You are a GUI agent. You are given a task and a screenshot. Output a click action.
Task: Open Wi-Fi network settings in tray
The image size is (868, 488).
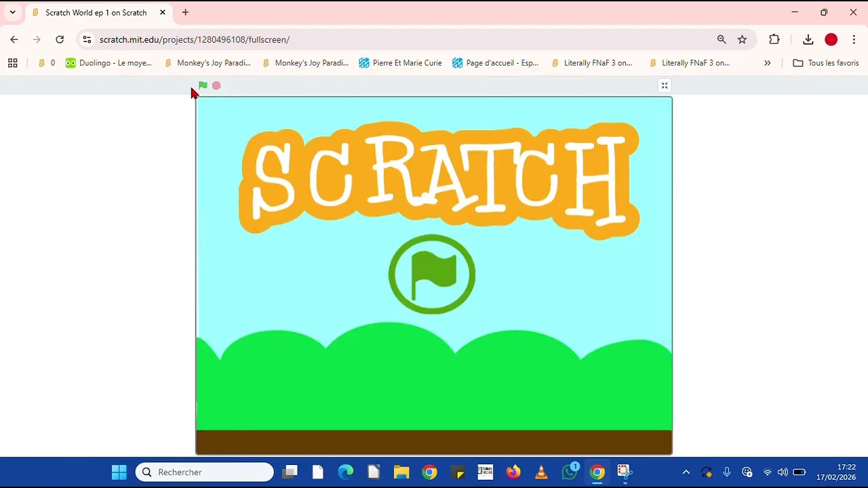click(x=768, y=472)
